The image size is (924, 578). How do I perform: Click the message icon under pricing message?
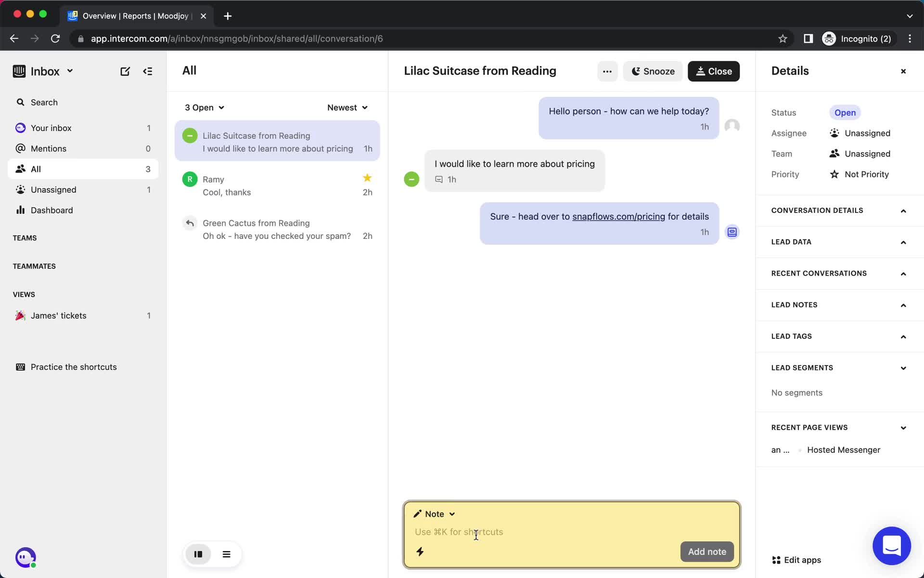[439, 180]
